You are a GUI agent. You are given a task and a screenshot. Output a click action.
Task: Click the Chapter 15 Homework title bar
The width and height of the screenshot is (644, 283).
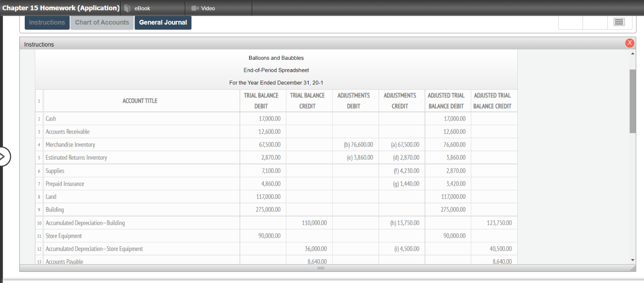[x=61, y=8]
